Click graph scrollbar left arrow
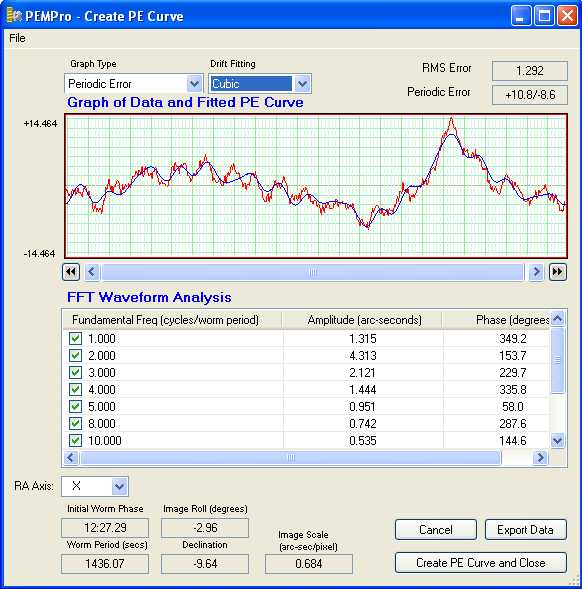This screenshot has width=582, height=589. point(92,272)
